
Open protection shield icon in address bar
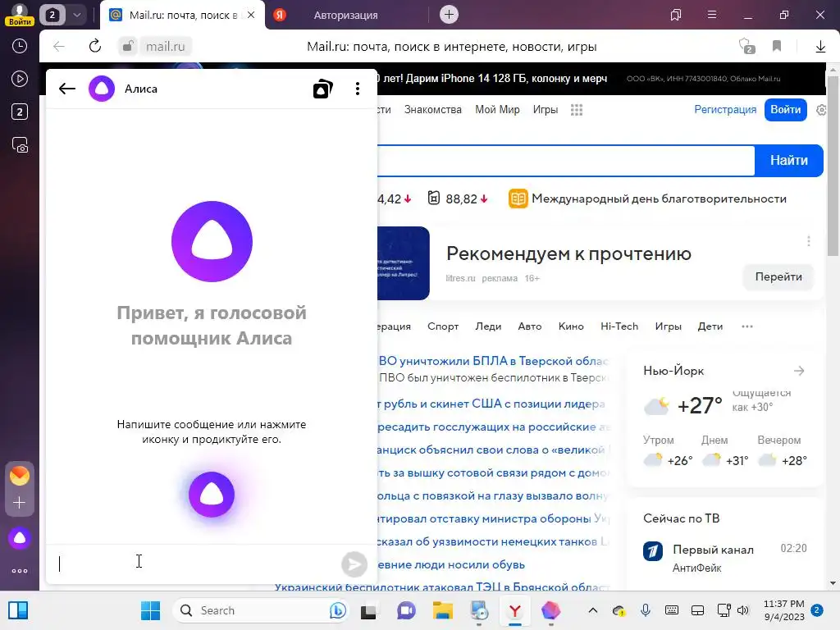pyautogui.click(x=746, y=46)
